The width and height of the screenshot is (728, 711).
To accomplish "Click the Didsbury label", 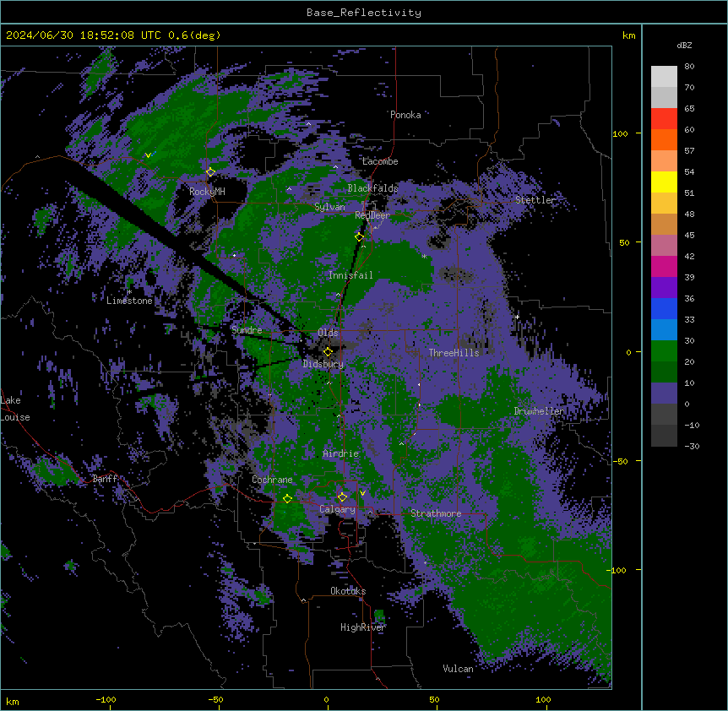I will pos(323,364).
